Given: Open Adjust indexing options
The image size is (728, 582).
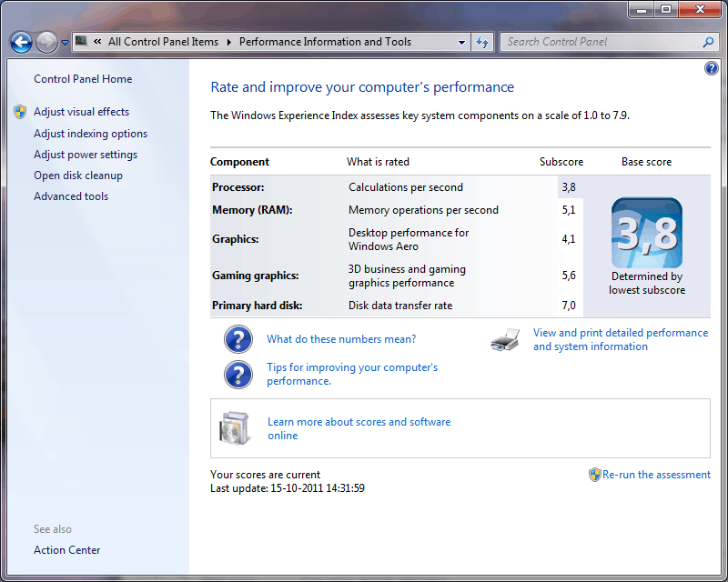Looking at the screenshot, I should tap(90, 134).
